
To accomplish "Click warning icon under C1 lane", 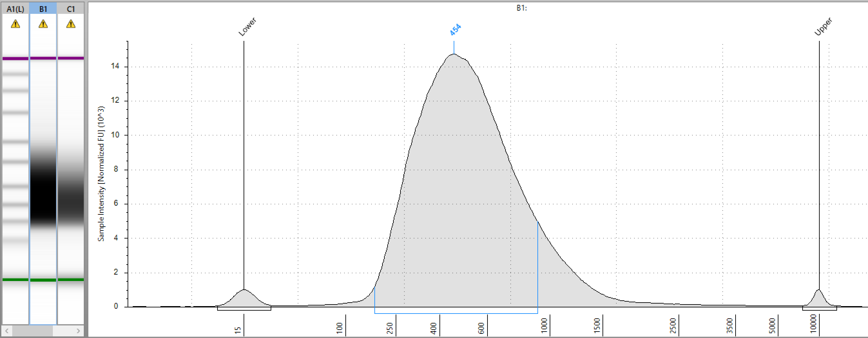I will click(71, 24).
